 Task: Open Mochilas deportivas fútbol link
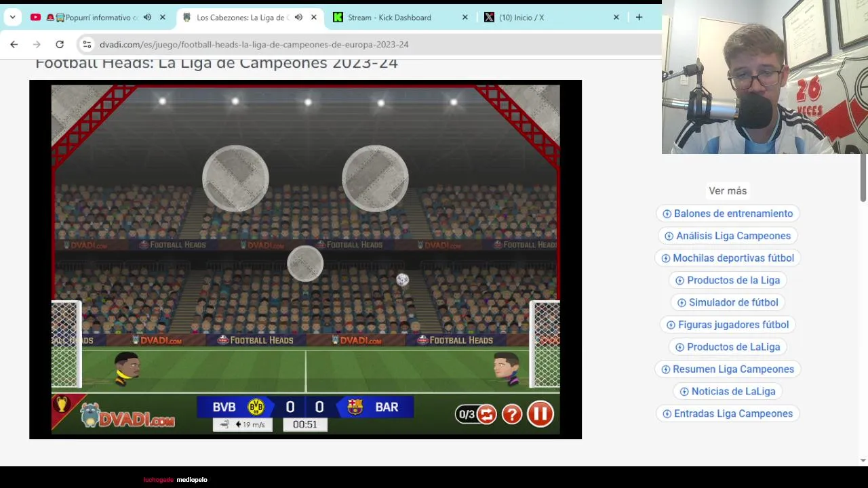(x=728, y=258)
